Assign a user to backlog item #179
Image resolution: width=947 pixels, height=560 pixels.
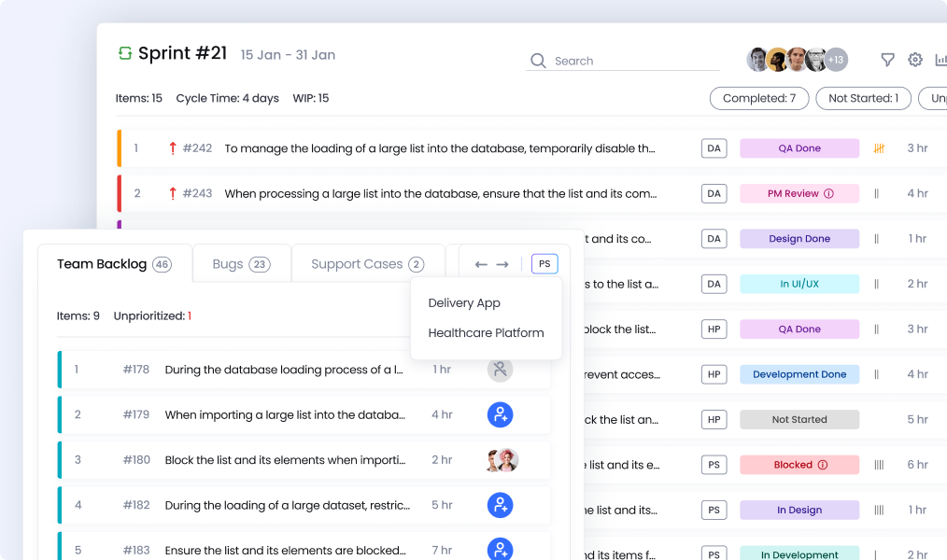coord(500,415)
